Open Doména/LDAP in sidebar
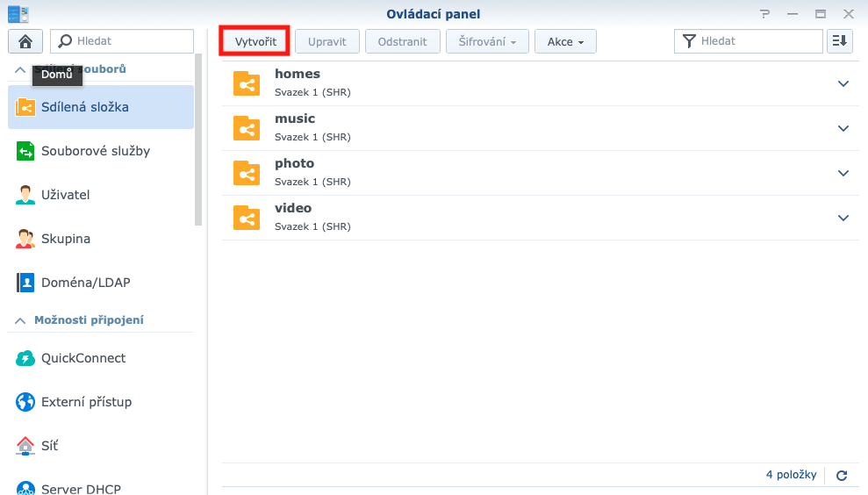The image size is (868, 495). [x=101, y=283]
